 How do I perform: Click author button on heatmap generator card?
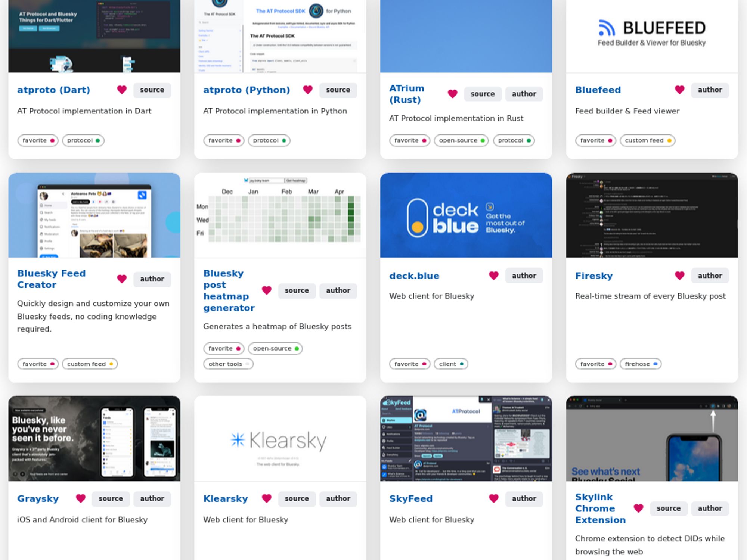click(338, 290)
